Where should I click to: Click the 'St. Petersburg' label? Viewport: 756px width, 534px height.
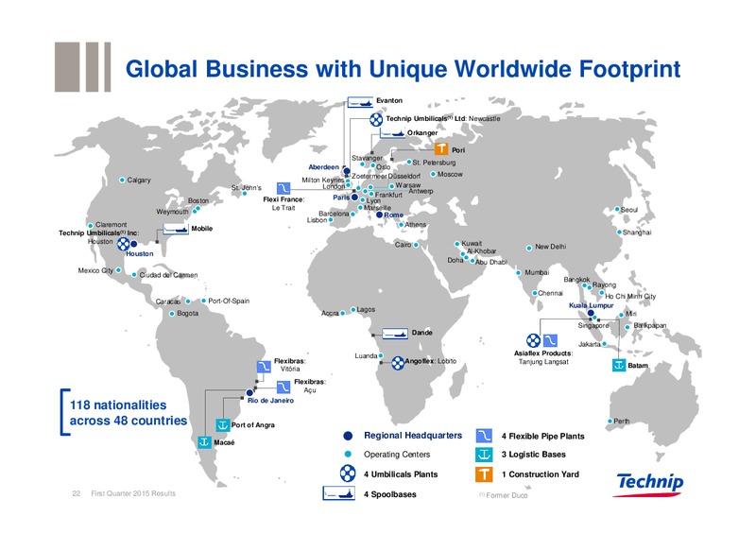pyautogui.click(x=434, y=163)
